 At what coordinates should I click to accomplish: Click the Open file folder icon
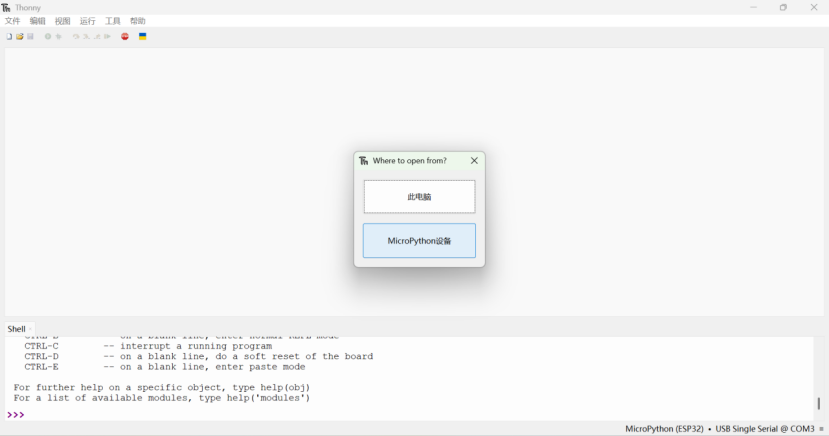click(20, 36)
